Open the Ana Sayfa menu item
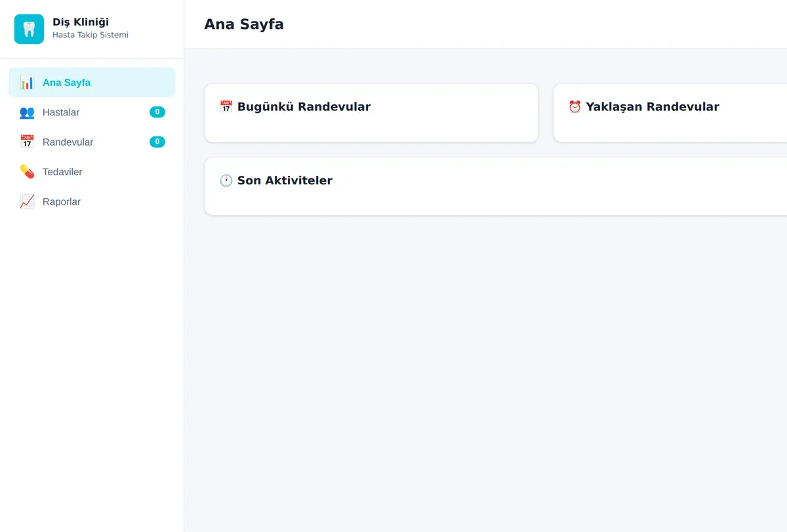The height and width of the screenshot is (532, 787). click(x=92, y=83)
